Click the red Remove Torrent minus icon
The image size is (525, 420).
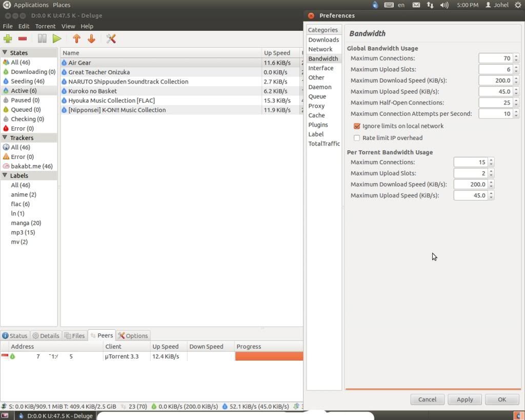point(23,39)
